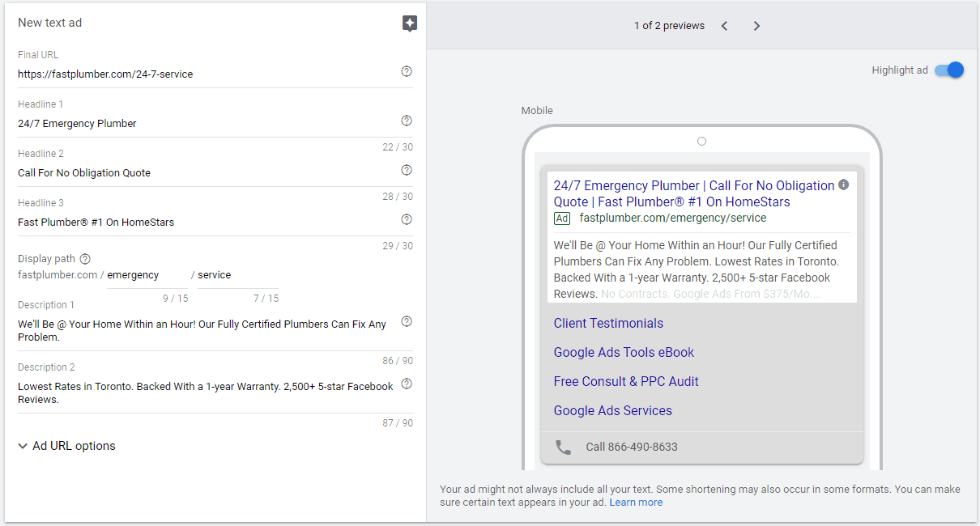The image size is (980, 526).
Task: Go to previous ad preview arrow
Action: click(x=724, y=26)
